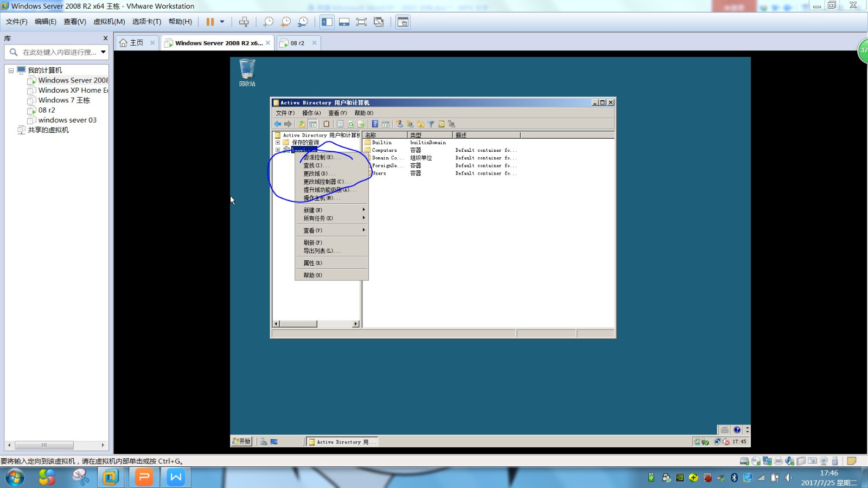The height and width of the screenshot is (488, 868).
Task: Click the Filter options funnel icon
Action: [431, 124]
